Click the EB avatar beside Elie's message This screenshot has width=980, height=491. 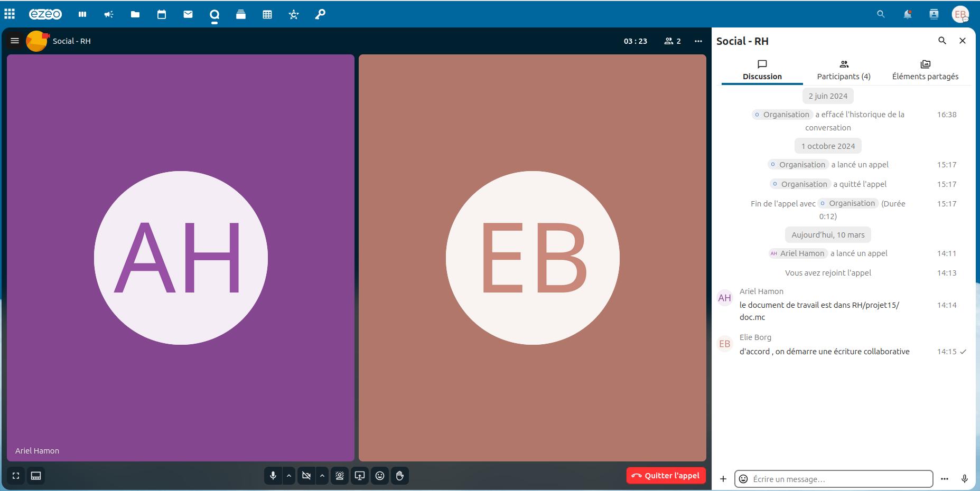tap(725, 344)
